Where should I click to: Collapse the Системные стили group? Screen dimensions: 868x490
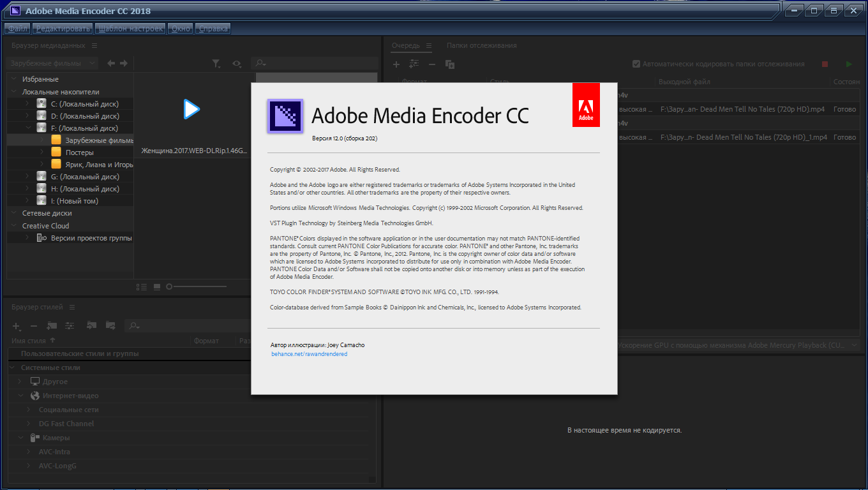tap(13, 367)
